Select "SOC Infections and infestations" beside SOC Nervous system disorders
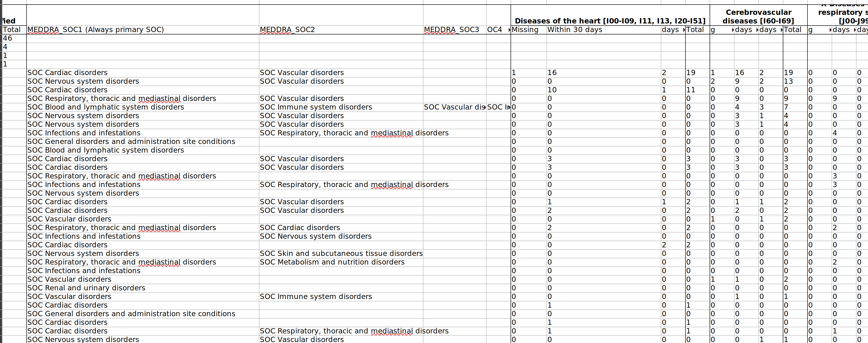This screenshot has height=343, width=868. (143, 237)
